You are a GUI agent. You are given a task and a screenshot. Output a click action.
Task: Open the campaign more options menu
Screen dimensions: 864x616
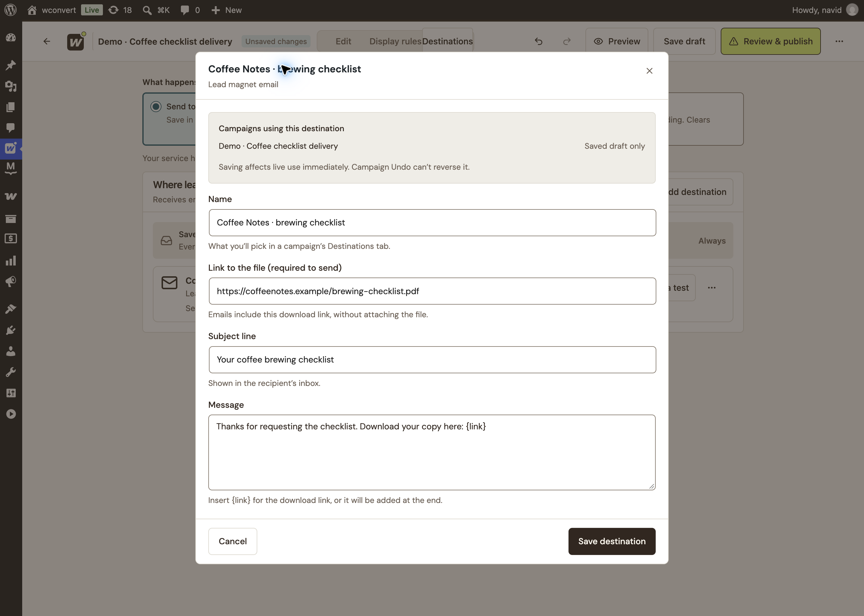pos(839,41)
